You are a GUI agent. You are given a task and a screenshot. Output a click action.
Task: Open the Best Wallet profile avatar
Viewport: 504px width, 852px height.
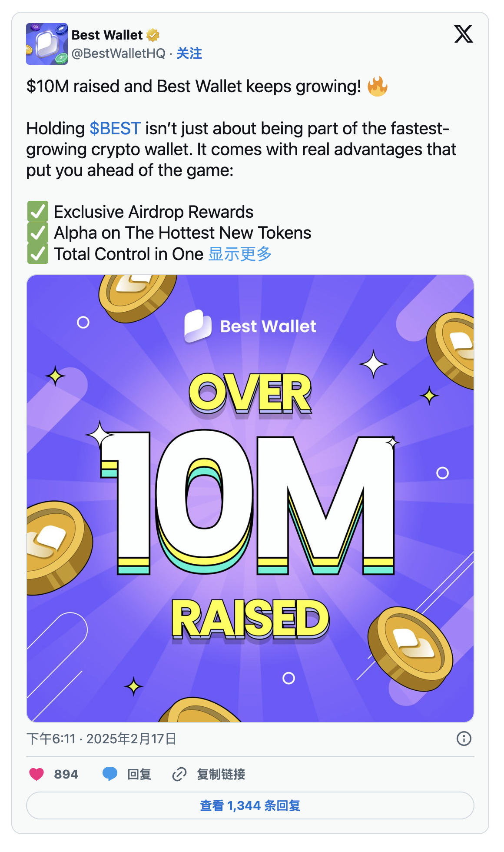(47, 44)
